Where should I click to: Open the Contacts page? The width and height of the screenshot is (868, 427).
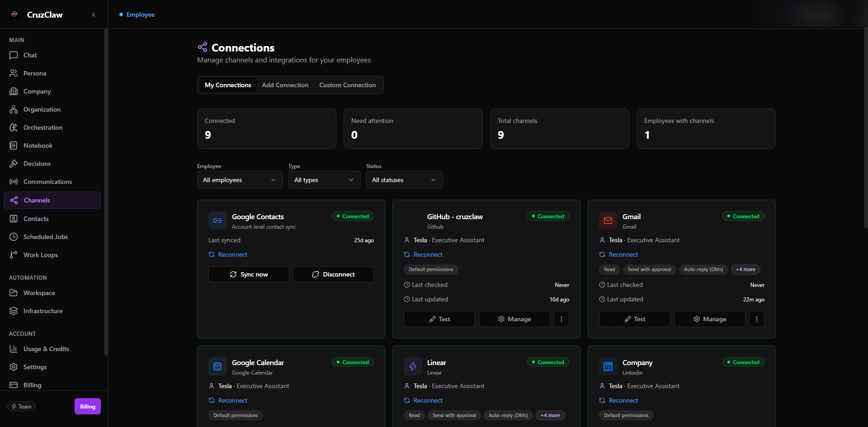52,219
